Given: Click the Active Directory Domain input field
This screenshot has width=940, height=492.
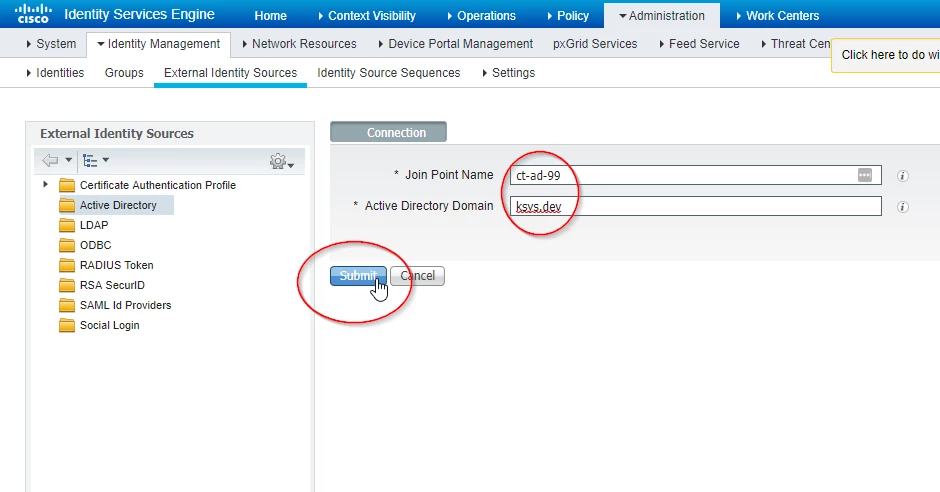Looking at the screenshot, I should [695, 206].
